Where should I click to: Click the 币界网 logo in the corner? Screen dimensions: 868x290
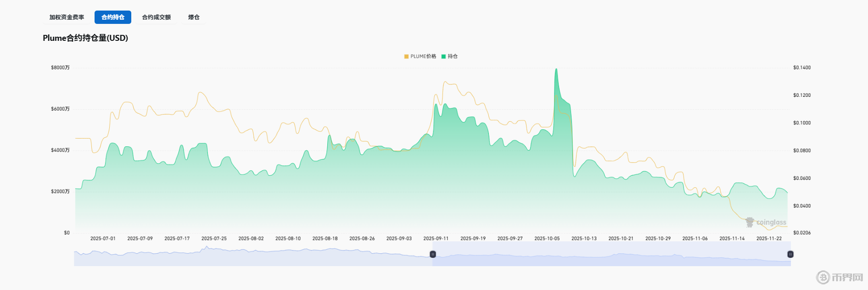pos(840,277)
